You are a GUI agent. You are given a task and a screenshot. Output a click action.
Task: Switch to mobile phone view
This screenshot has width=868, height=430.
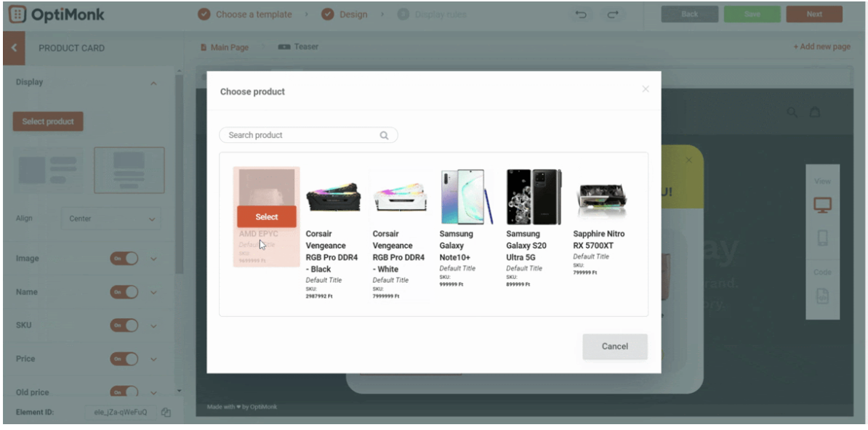pos(823,238)
